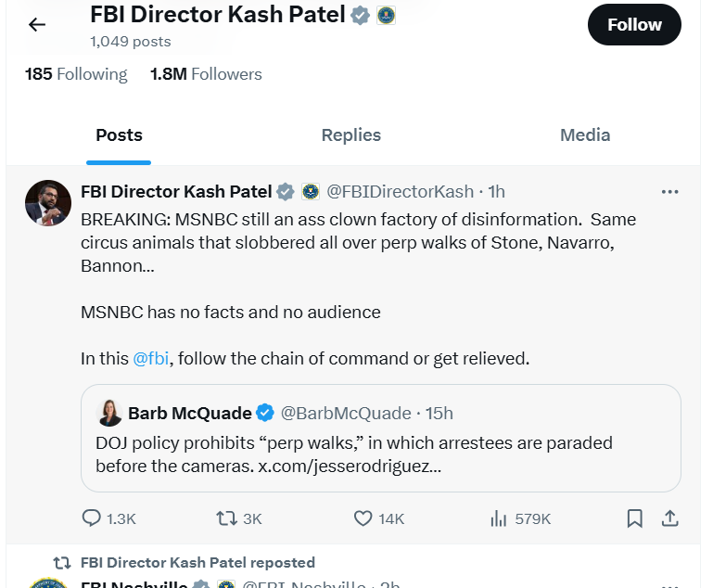Image resolution: width=713 pixels, height=588 pixels.
Task: Click the @fbi mention link
Action: pos(151,358)
